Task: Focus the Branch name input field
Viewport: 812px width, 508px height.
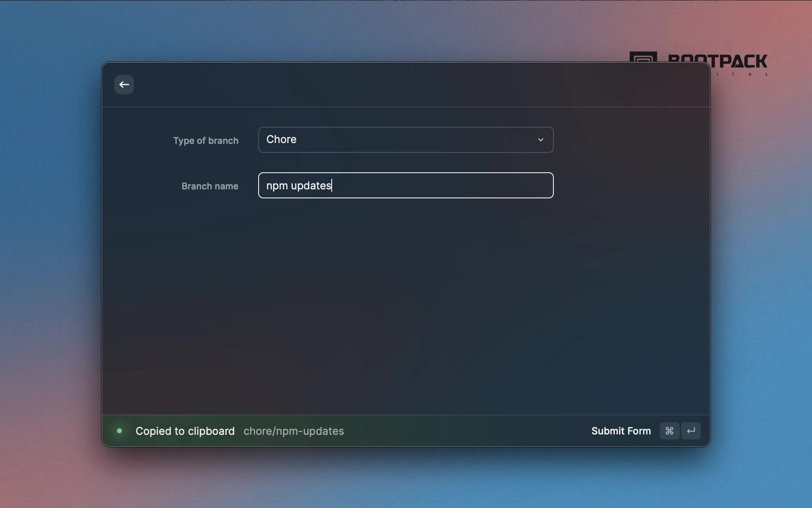Action: point(443,186)
